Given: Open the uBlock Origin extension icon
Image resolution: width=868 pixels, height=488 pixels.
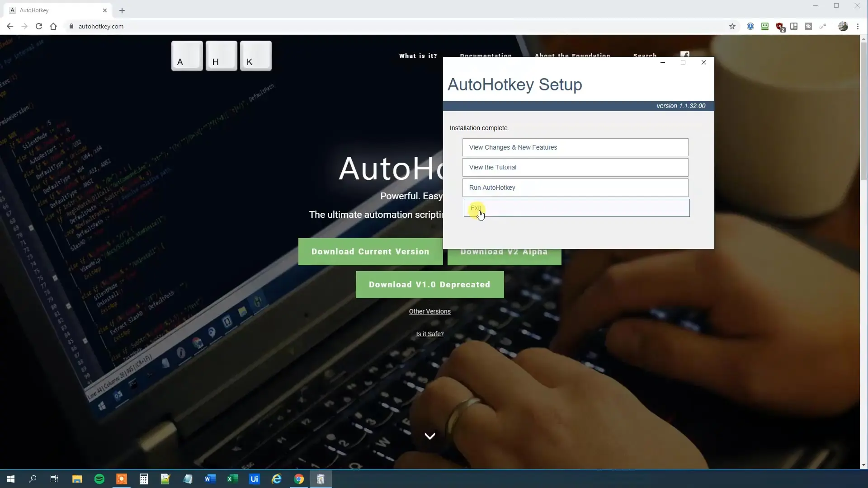Looking at the screenshot, I should coord(780,27).
